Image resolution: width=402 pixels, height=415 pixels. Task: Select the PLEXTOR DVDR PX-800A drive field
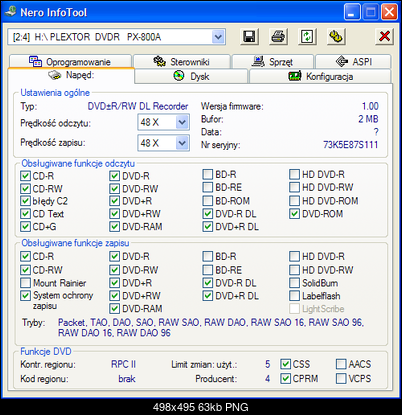pyautogui.click(x=116, y=37)
